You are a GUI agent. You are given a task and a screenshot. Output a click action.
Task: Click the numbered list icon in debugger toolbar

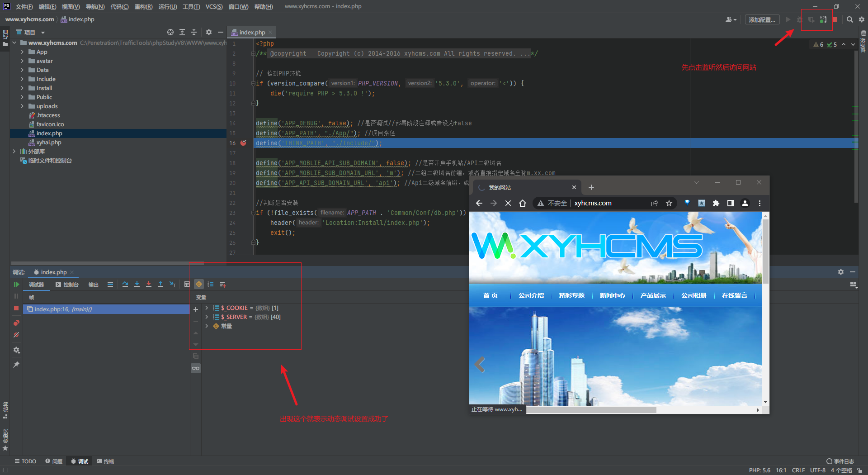[x=211, y=285]
